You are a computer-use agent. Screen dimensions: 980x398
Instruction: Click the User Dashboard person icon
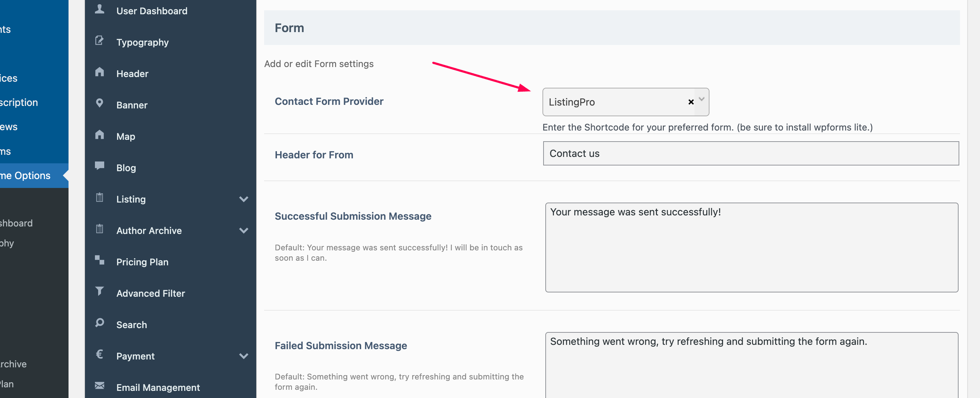coord(99,9)
